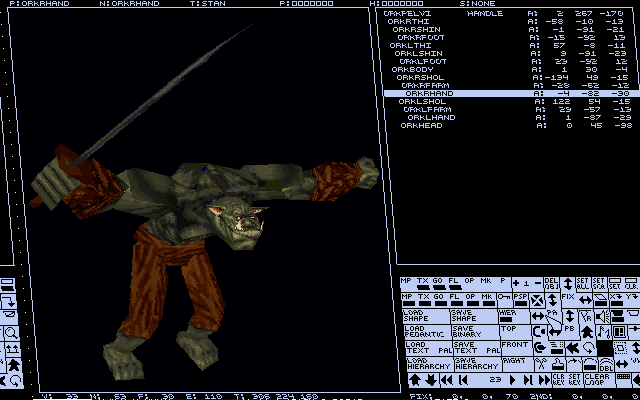The width and height of the screenshot is (640, 400).
Task: Toggle GO in the upper flag row
Action: 439,284
